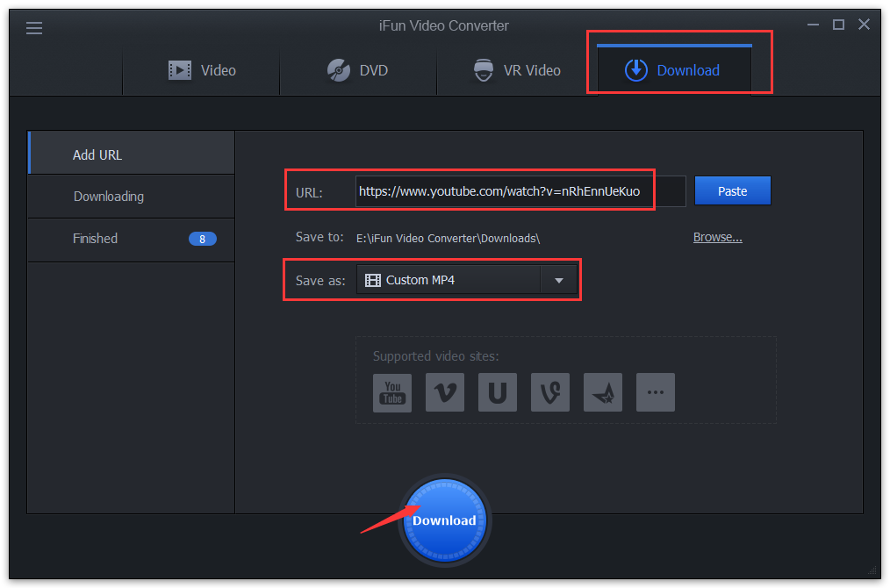
Task: Click the finished count badge 8
Action: tap(202, 239)
